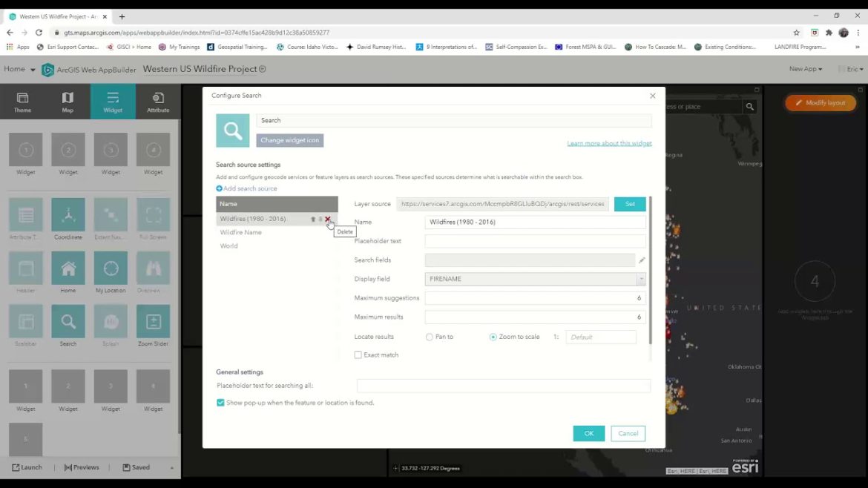Click the Layer source URL field

[x=503, y=204]
